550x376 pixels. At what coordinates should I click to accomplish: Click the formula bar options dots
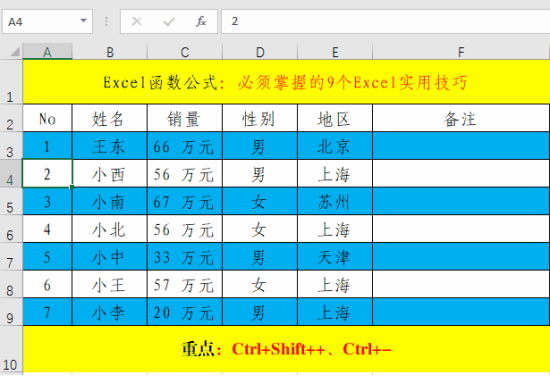point(106,22)
